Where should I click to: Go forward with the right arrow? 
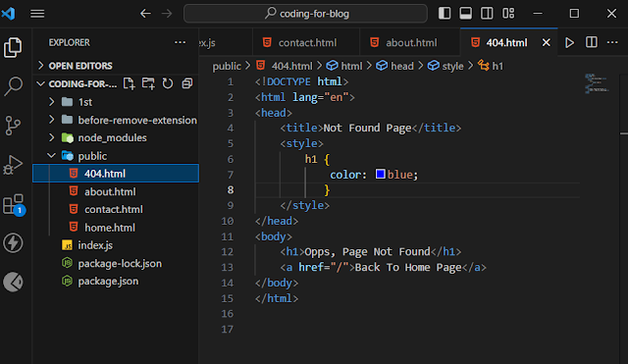pyautogui.click(x=167, y=14)
